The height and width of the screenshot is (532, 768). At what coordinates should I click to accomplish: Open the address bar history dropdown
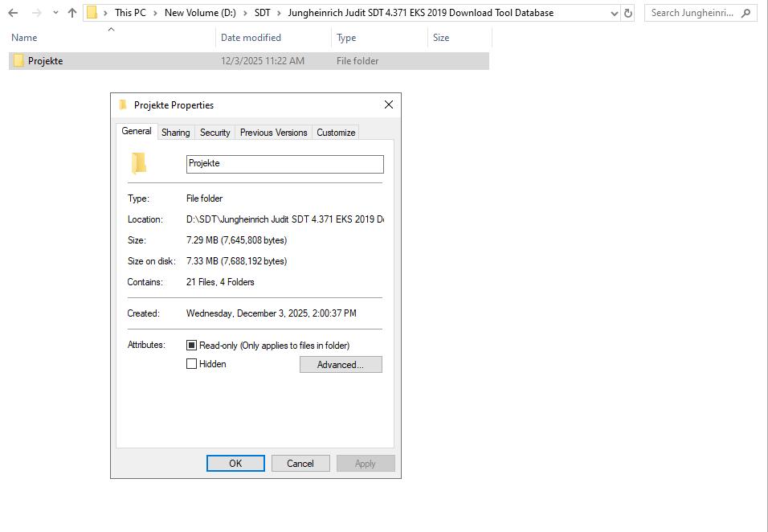615,13
